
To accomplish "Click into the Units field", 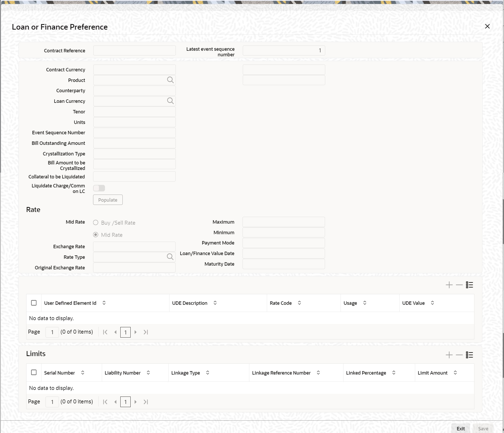I will click(x=134, y=122).
